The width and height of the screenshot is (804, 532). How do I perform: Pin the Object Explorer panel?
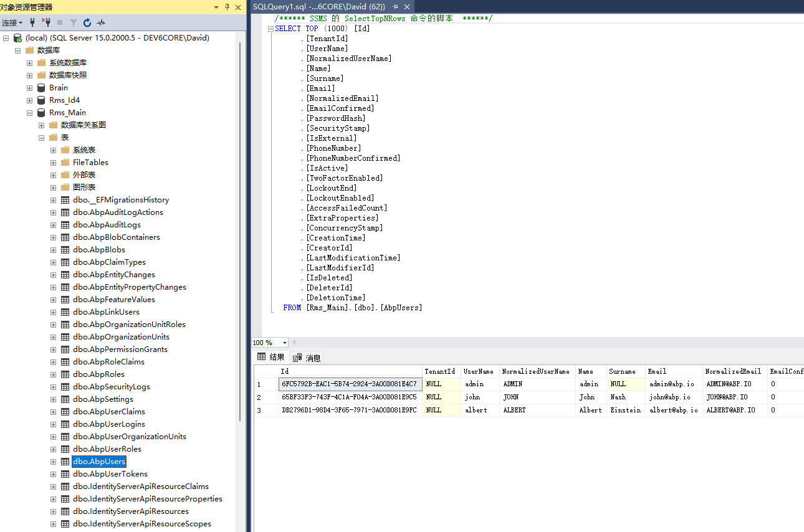227,7
